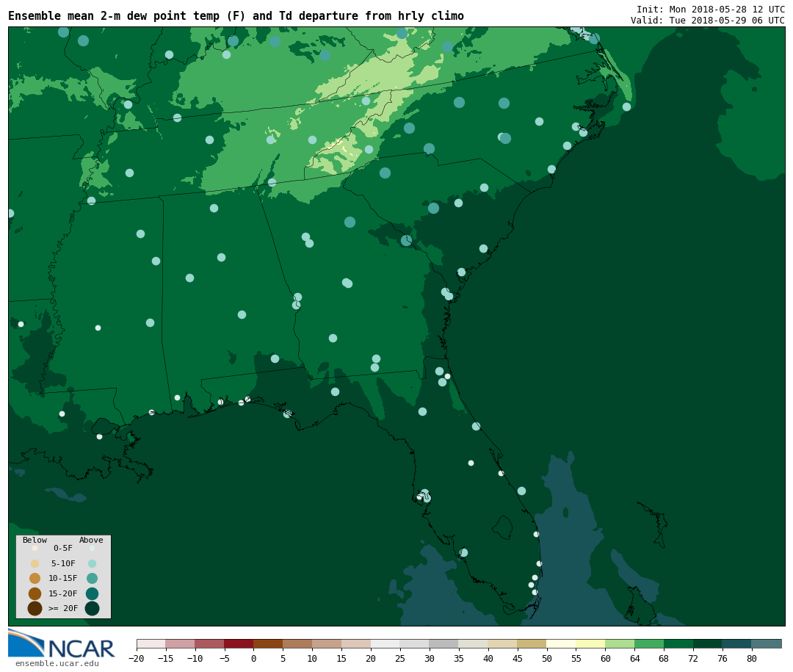Open the ensemble.ucar.edu link text
793x672 pixels.
pos(57,663)
